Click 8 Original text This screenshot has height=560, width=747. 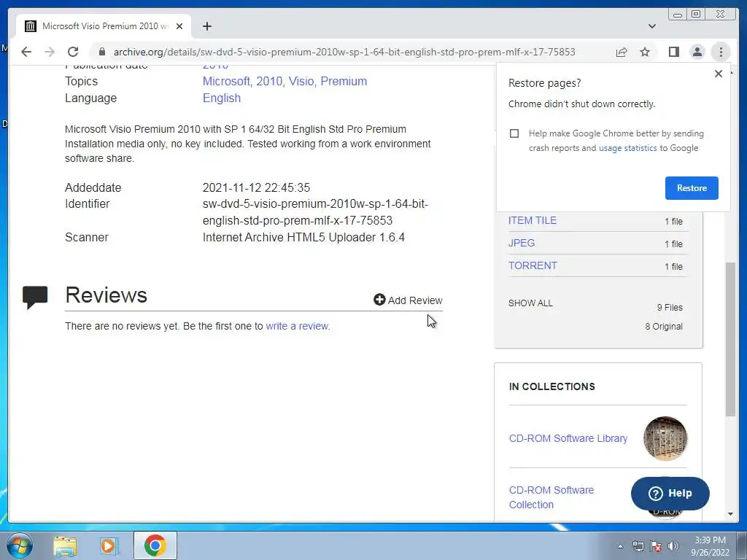(664, 327)
